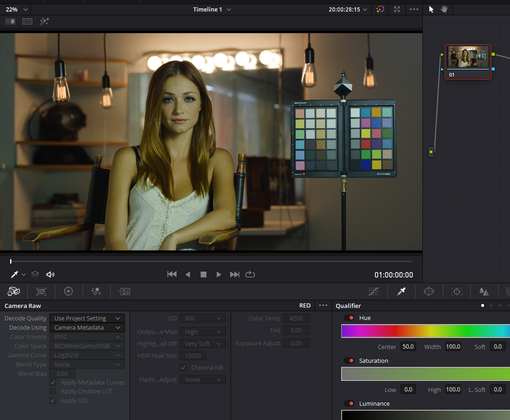Click the Bypass color grades icon
This screenshot has width=510, height=420.
[380, 9]
